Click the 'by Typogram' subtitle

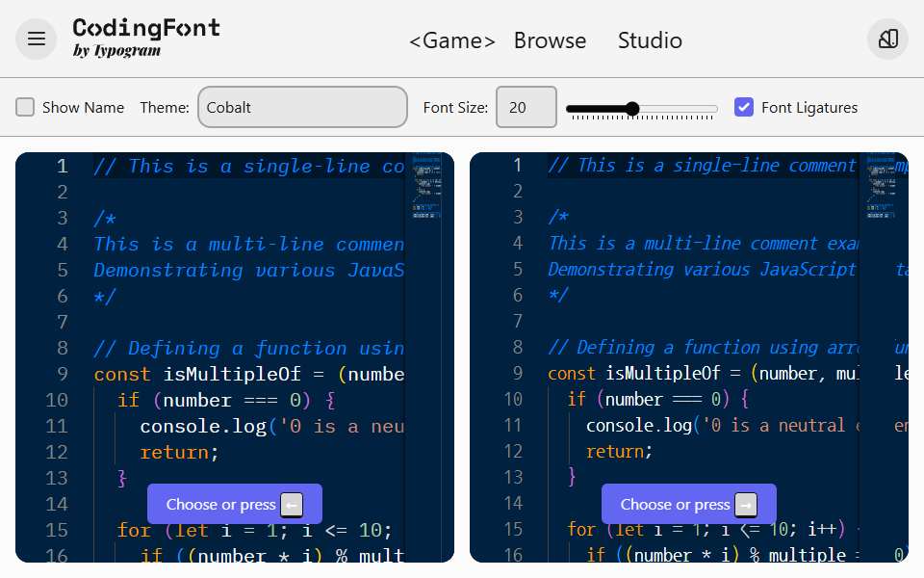click(116, 51)
